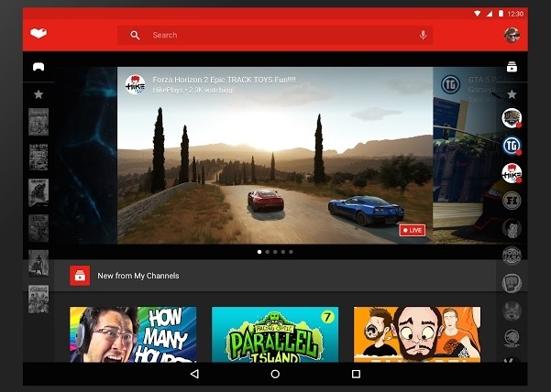Tap the red LIVE badge
The height and width of the screenshot is (392, 551).
tap(412, 230)
